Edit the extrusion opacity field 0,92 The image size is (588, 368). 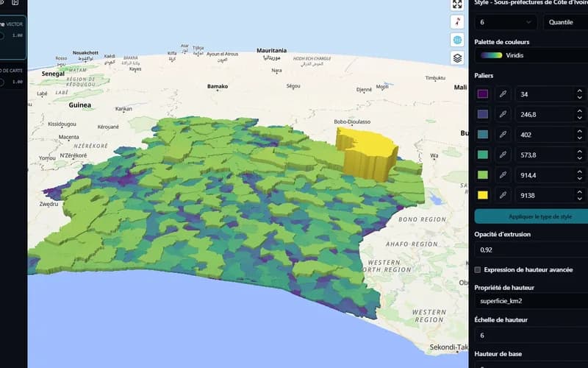click(x=531, y=250)
